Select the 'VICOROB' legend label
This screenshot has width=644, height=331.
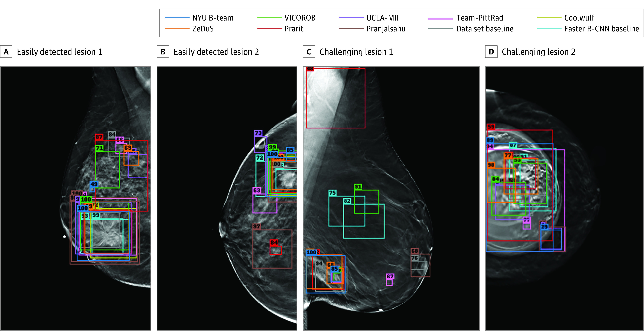[300, 18]
